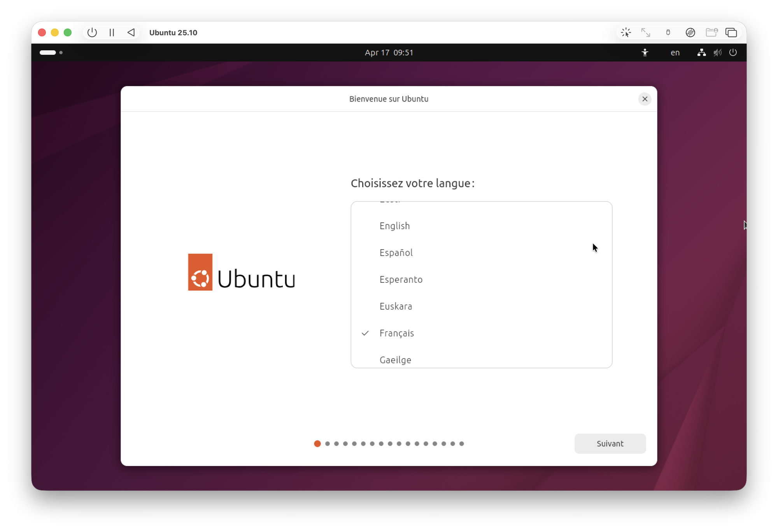Open the USB devices icon
The width and height of the screenshot is (778, 532).
point(668,33)
